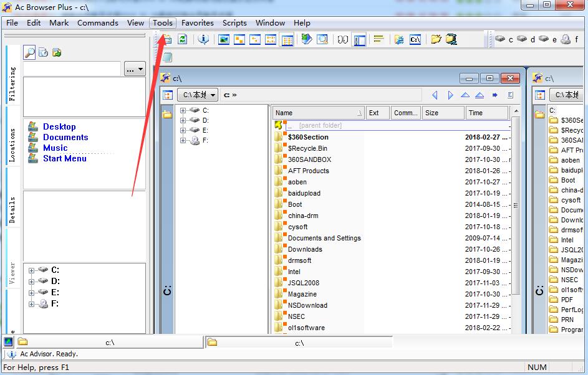Image resolution: width=588 pixels, height=375 pixels.
Task: Select the Filtering vertical tab
Action: 12,74
